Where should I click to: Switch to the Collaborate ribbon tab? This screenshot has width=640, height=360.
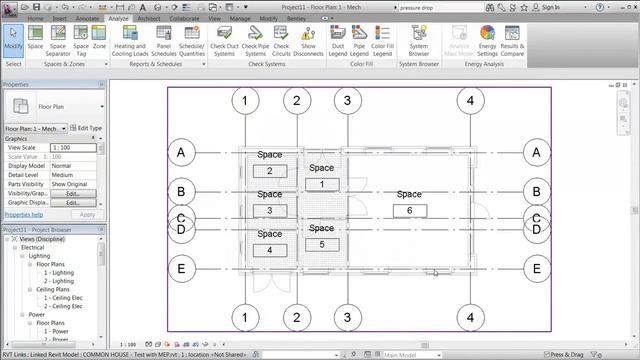[x=184, y=19]
